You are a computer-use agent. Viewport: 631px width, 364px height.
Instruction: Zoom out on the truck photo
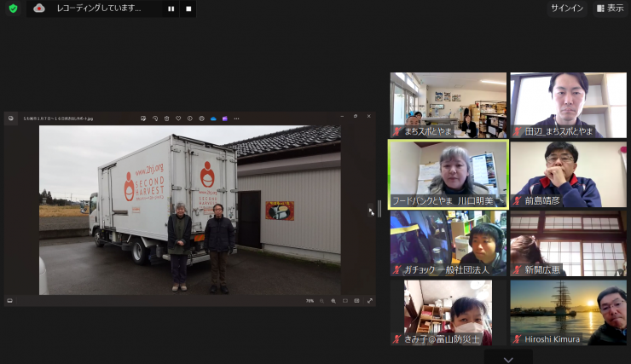tap(321, 301)
